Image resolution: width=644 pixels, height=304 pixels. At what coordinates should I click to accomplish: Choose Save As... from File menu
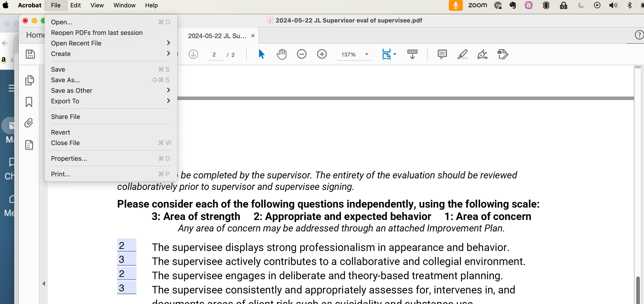[65, 80]
